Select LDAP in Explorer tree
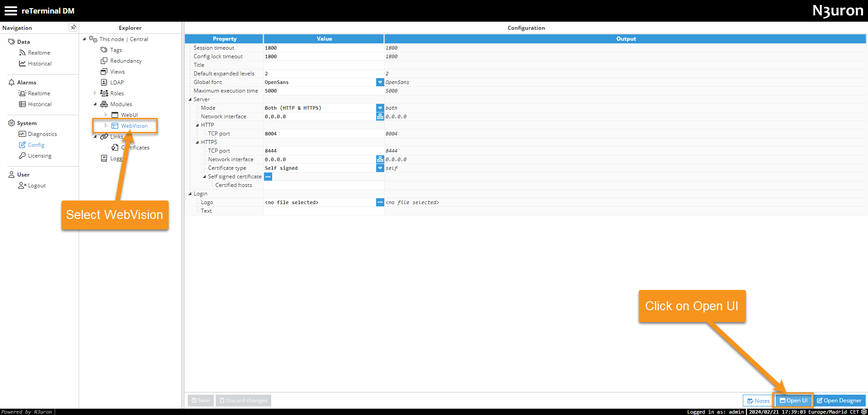 click(117, 83)
